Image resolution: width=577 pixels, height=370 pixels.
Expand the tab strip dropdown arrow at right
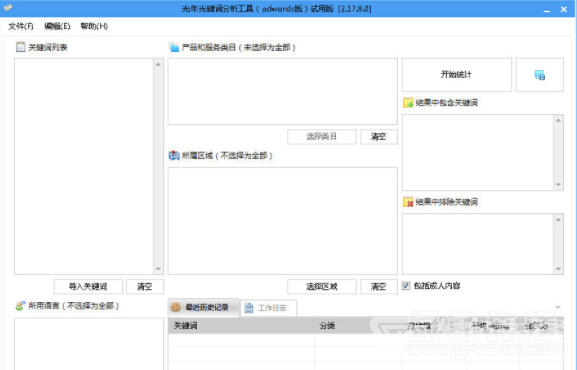pos(558,307)
